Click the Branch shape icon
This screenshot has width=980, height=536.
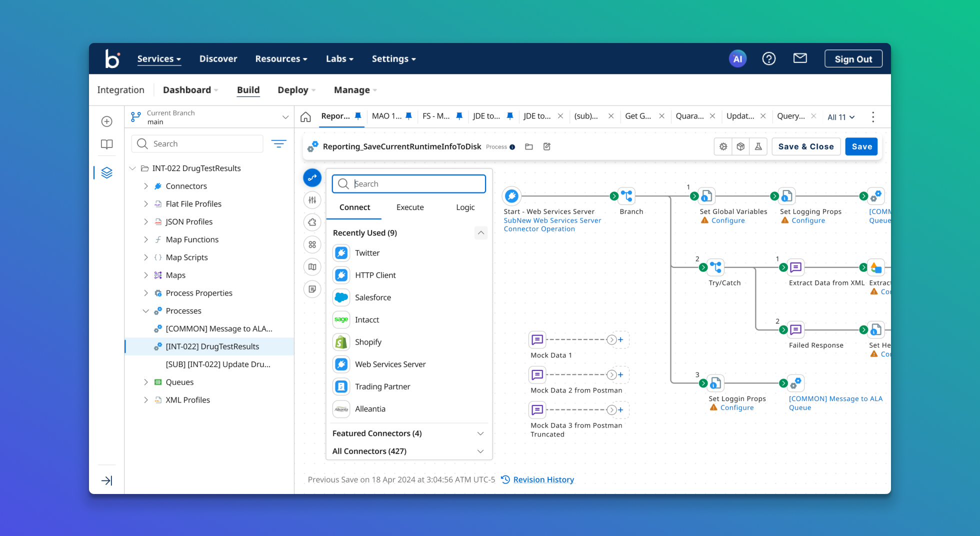627,196
